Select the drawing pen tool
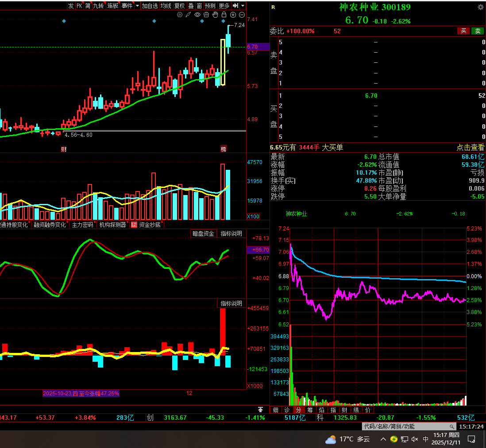Viewport: 486px width, 448px height. tap(188, 15)
